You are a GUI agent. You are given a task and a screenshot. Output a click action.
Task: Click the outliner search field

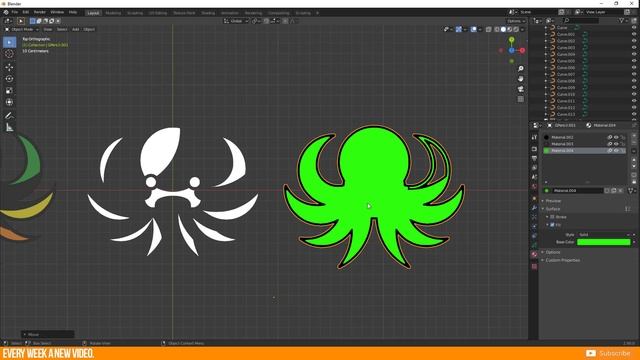pos(581,20)
